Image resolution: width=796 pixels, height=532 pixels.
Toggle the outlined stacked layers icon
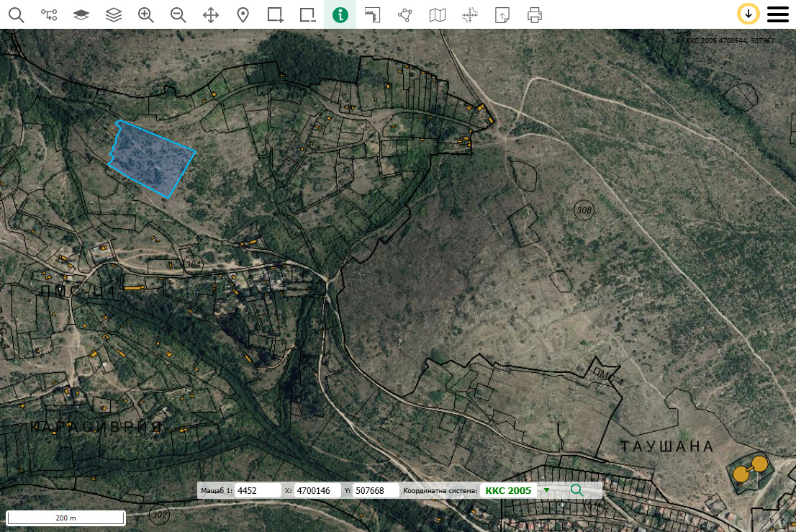[114, 14]
